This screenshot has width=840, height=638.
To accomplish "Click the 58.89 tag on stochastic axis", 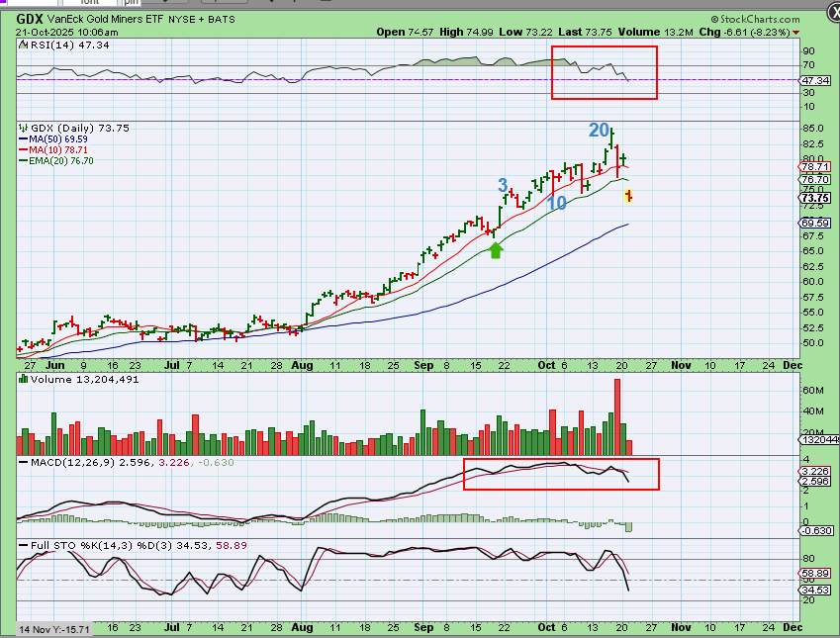I will tap(815, 573).
